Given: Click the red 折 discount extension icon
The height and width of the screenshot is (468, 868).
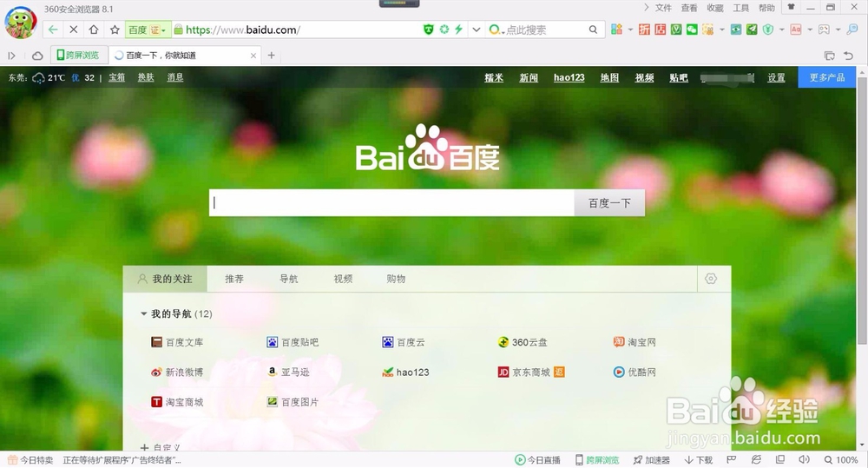Looking at the screenshot, I should [644, 30].
